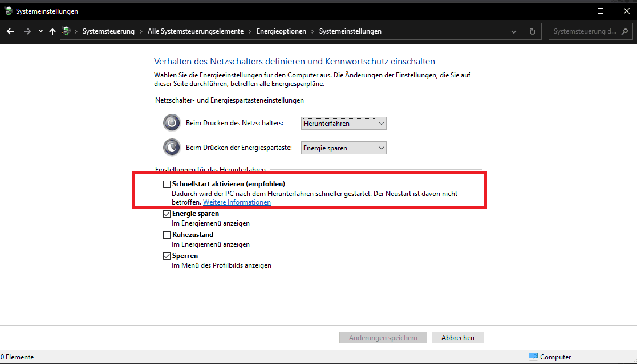Expand chevron after Energieoptionen breadcrumb
Image resolution: width=637 pixels, height=364 pixels.
pyautogui.click(x=313, y=31)
